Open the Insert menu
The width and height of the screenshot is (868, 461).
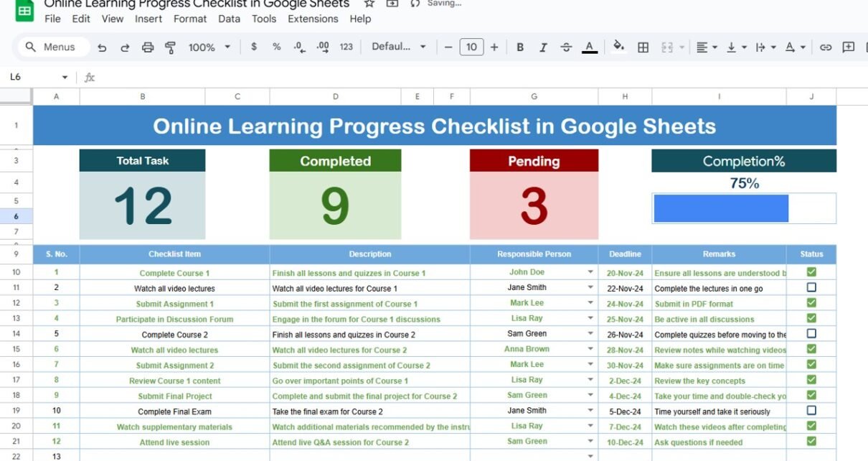click(148, 19)
